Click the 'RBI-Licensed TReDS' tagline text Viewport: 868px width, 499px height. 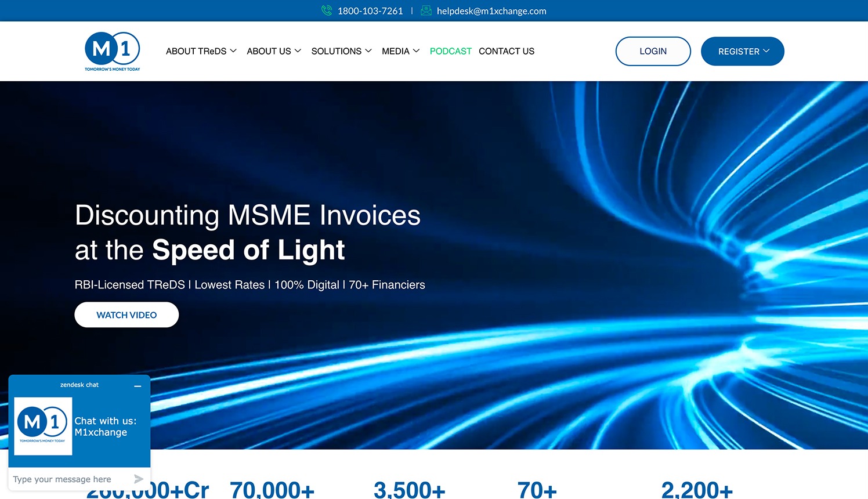coord(130,285)
